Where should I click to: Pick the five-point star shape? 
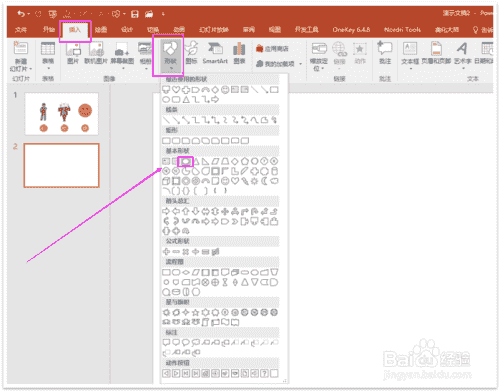click(x=196, y=313)
